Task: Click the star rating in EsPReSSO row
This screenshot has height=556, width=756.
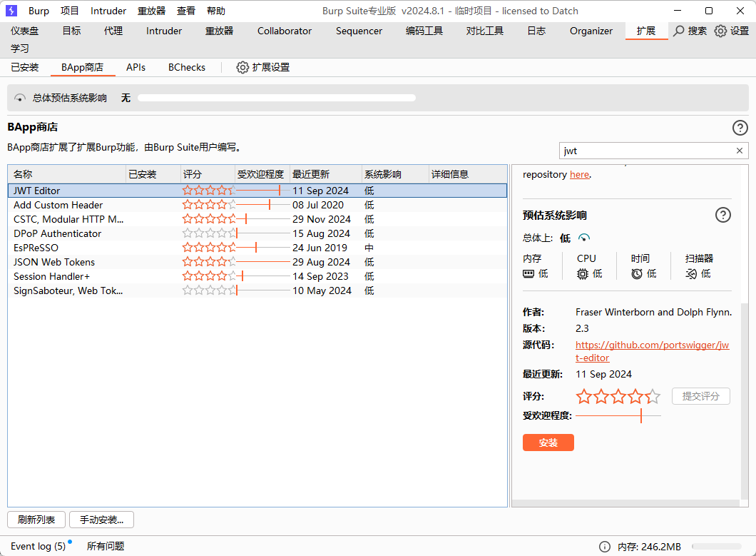Action: tap(209, 248)
